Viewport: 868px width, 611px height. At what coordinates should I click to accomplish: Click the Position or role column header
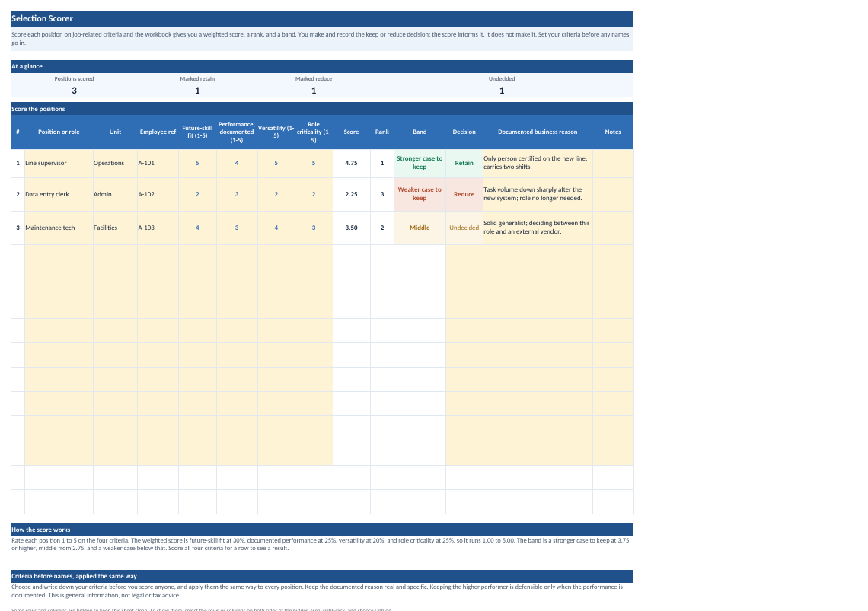59,132
